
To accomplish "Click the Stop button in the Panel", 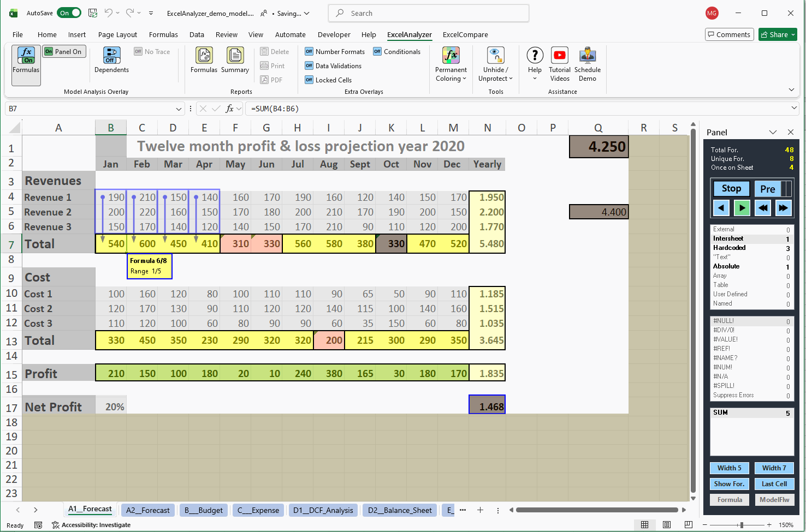I will tap(731, 189).
